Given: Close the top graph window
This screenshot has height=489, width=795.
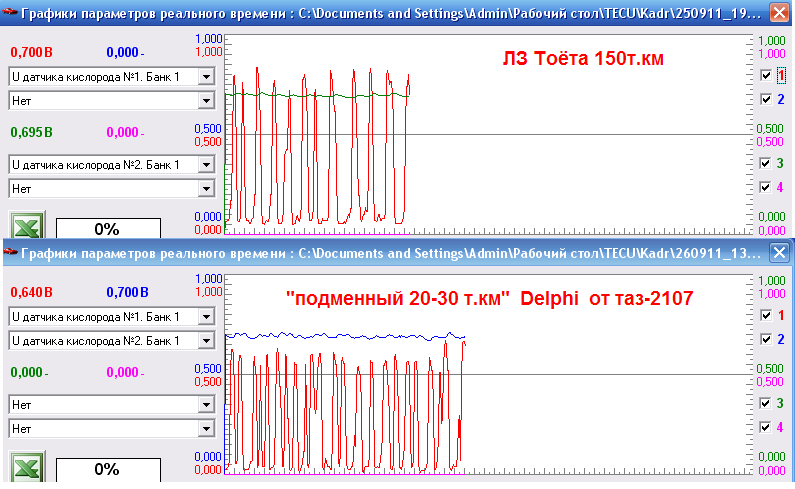Looking at the screenshot, I should pos(779,13).
